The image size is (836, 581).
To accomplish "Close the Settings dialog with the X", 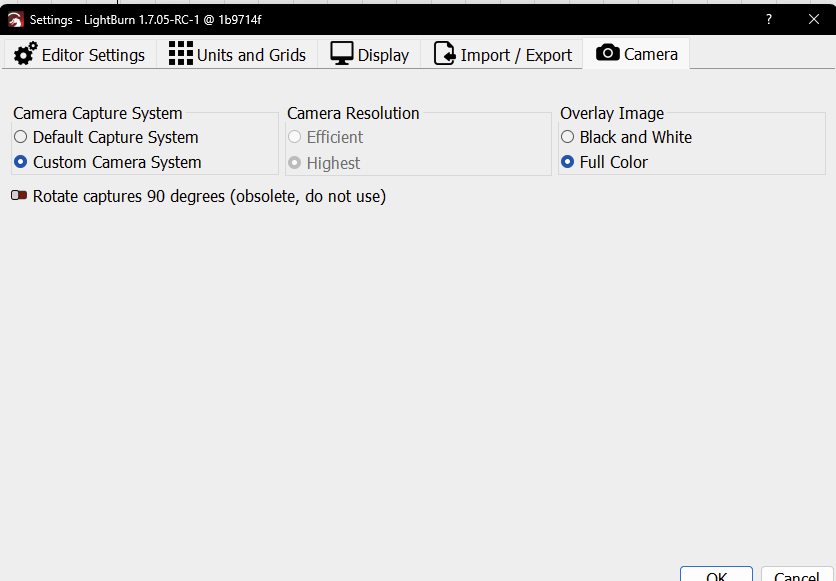I will 814,19.
